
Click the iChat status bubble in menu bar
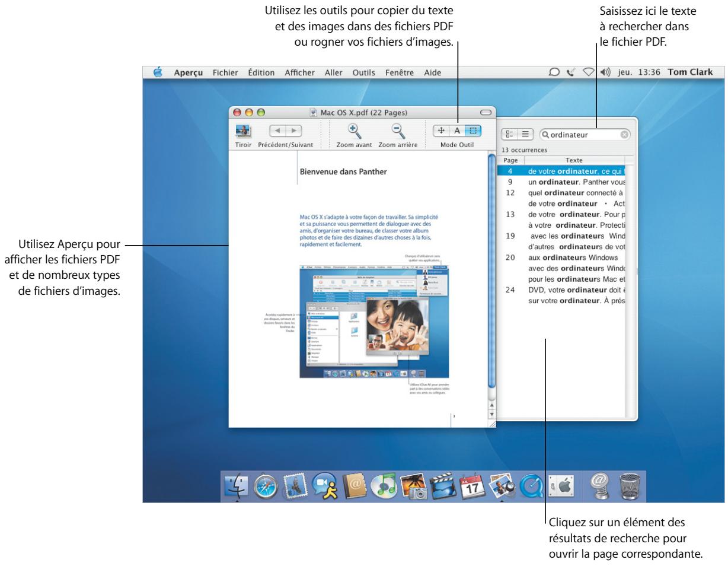pos(554,72)
